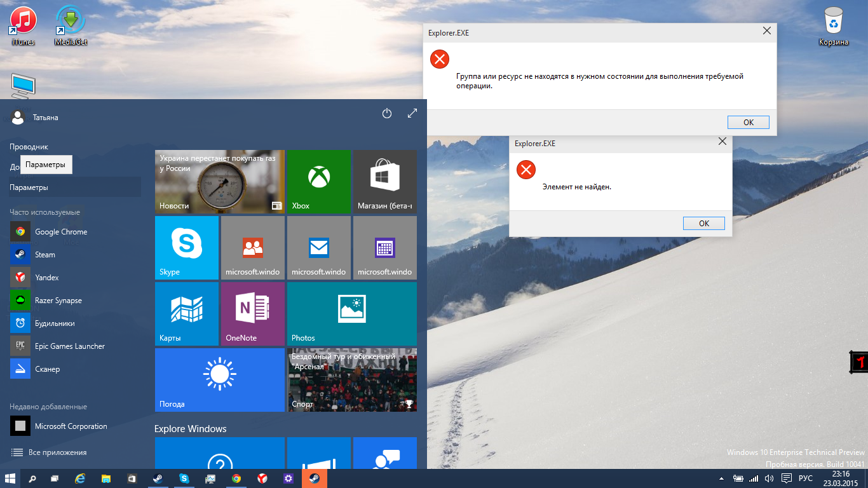Open Google Chrome from the taskbar
The width and height of the screenshot is (868, 488).
pos(236,478)
